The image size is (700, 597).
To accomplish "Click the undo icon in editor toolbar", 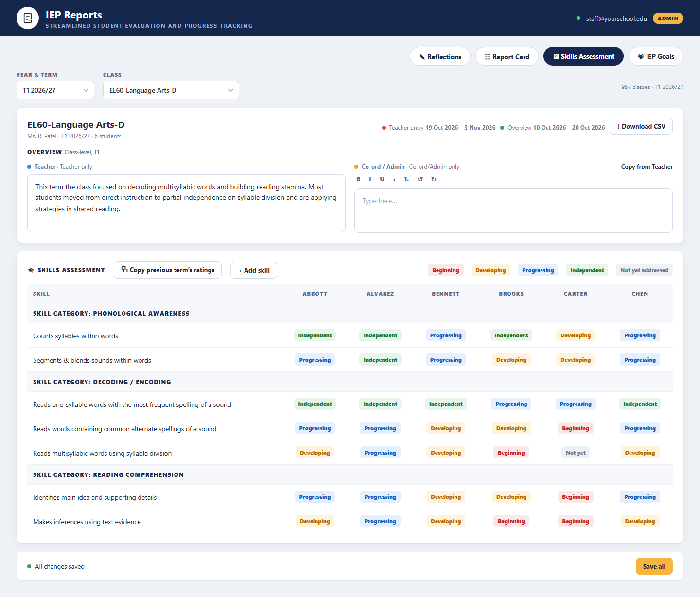I will [420, 179].
